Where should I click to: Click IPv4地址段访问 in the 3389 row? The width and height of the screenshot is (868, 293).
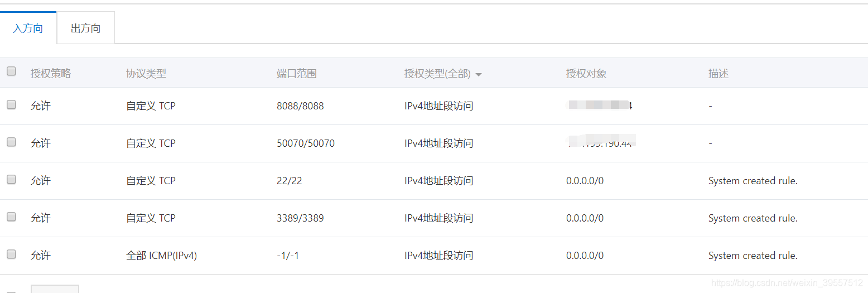(439, 218)
